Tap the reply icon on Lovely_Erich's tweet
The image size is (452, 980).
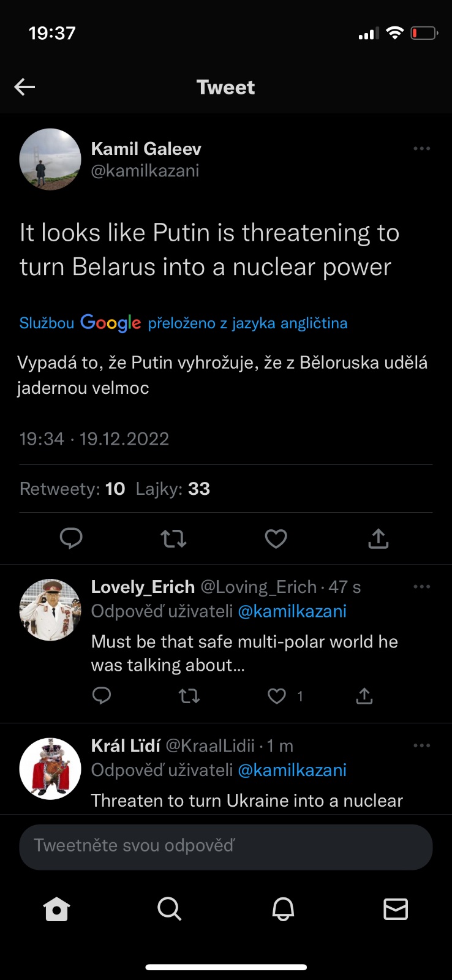click(102, 696)
